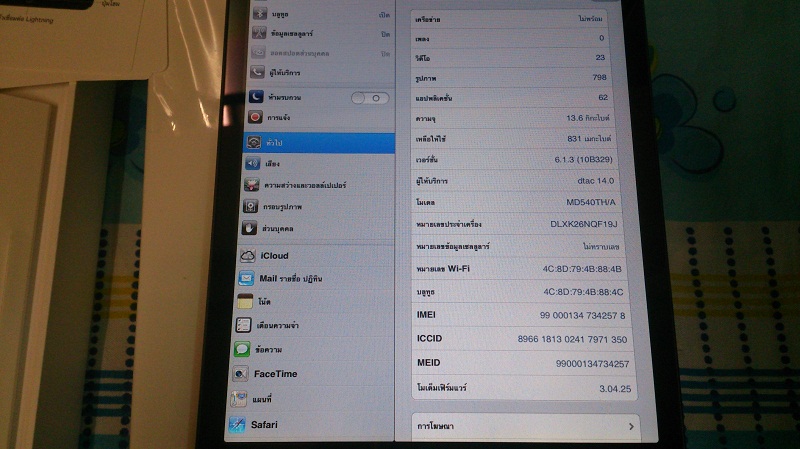
Task: Click the Bluetooth address '4C:8D:79:4B:88:4C'
Action: click(x=583, y=292)
